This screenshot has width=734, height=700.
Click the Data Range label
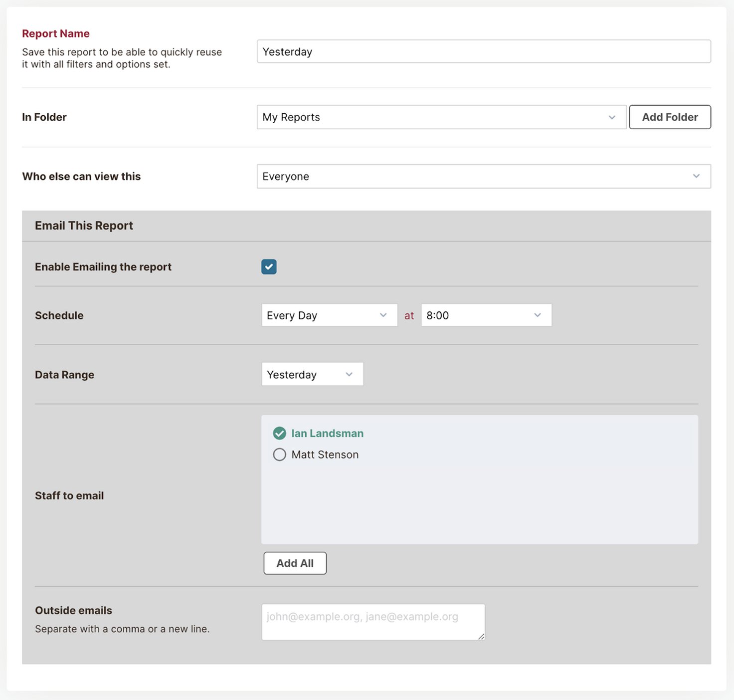click(64, 375)
